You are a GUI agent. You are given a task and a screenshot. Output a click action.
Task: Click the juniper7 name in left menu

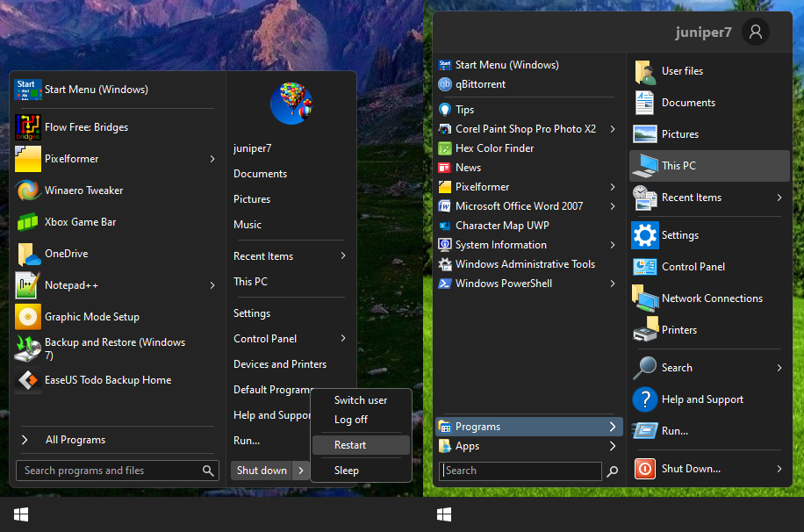252,148
